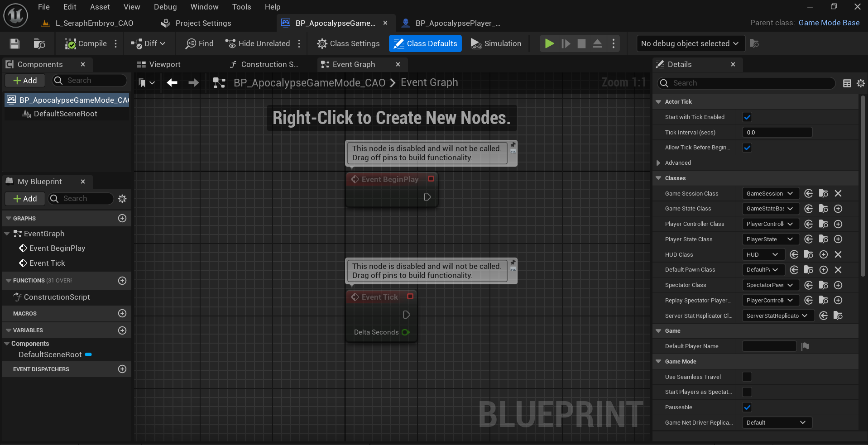
Task: Click the Delta Seconds output pin
Action: tap(405, 332)
